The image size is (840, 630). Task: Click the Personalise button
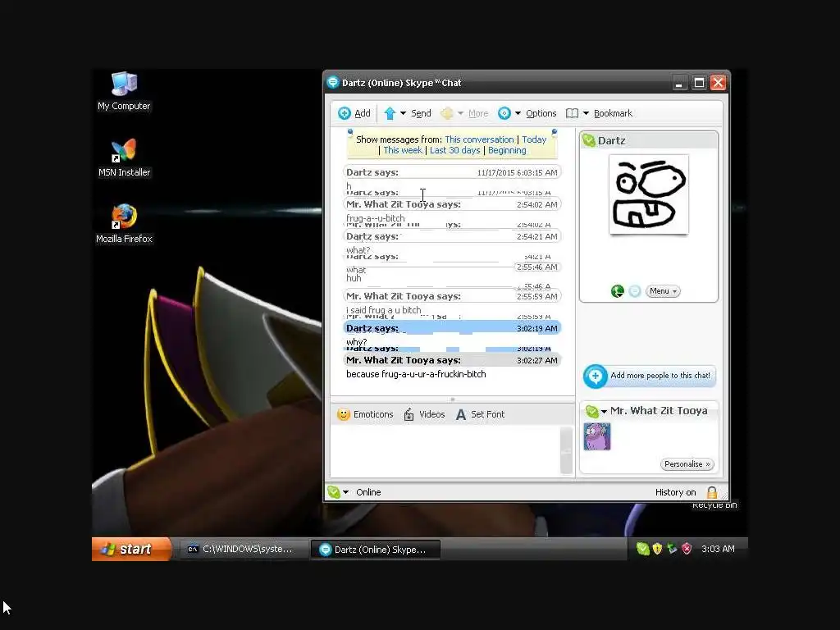[x=687, y=464]
